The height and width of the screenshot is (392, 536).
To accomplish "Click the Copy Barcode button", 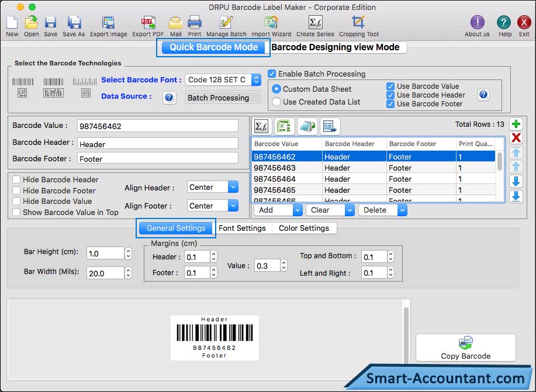I will [466, 348].
